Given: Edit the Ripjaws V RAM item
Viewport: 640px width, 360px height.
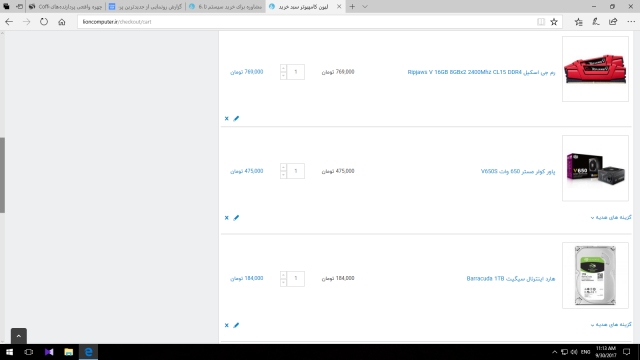Looking at the screenshot, I should 236,119.
